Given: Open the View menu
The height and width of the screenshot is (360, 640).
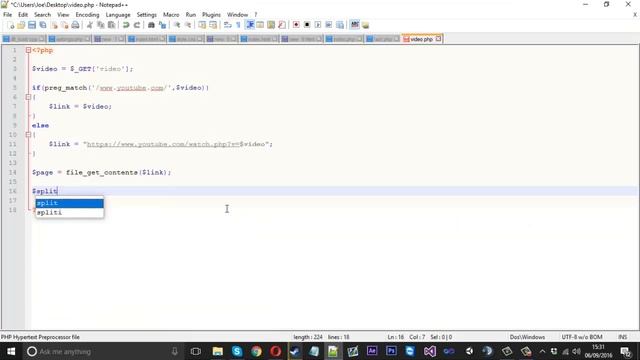Looking at the screenshot, I should click(63, 15).
